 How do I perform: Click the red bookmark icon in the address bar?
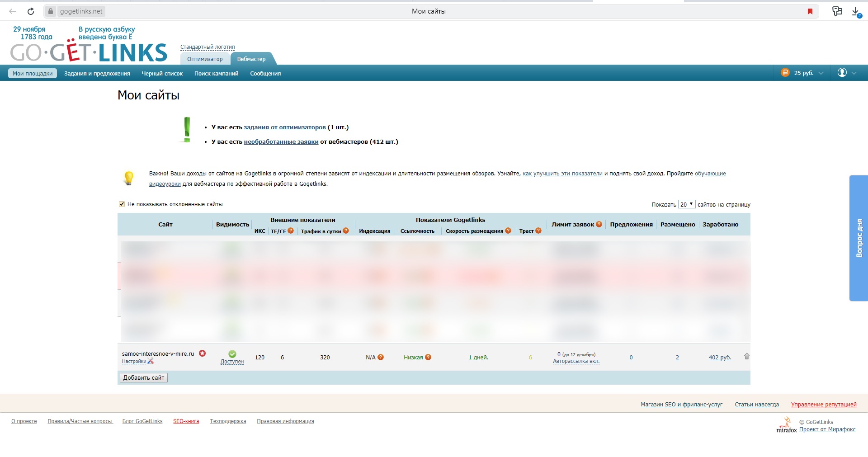pos(810,11)
